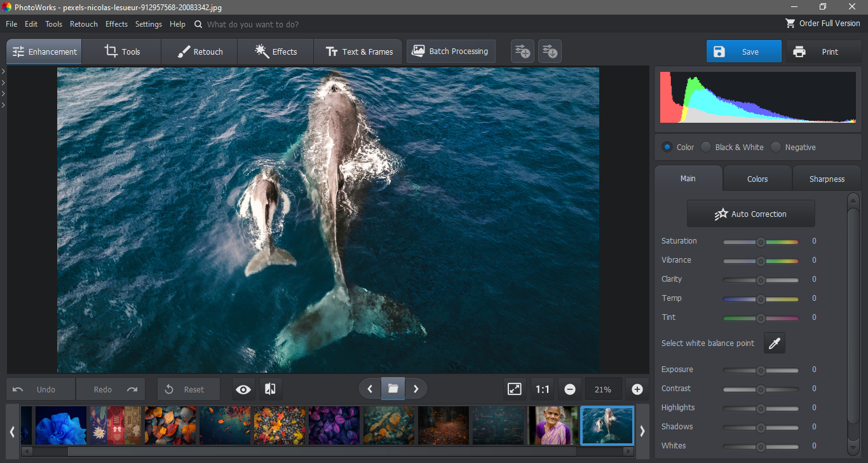The height and width of the screenshot is (463, 868).
Task: Click the Temp slider handle
Action: pos(761,299)
